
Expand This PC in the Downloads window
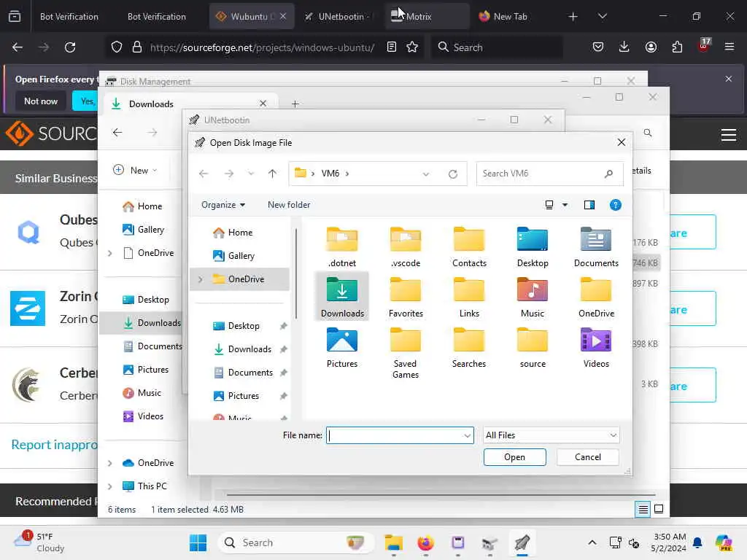pyautogui.click(x=110, y=486)
